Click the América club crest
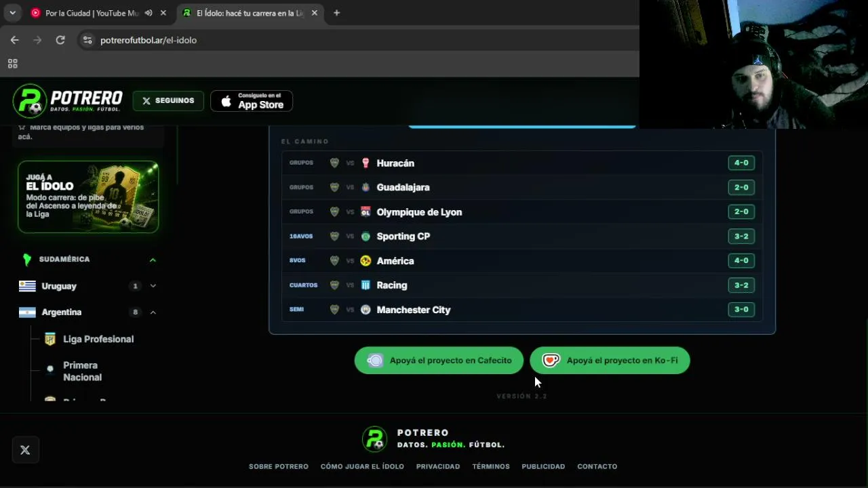This screenshot has width=868, height=488. point(366,261)
